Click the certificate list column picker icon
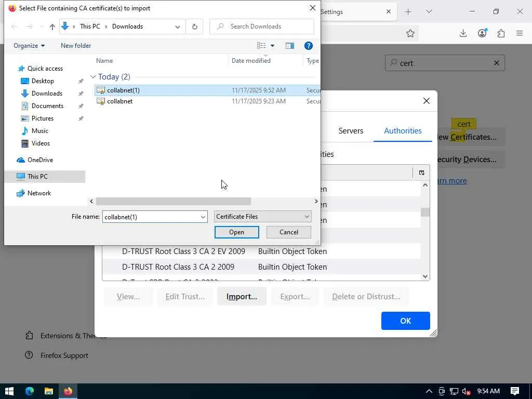Screen dimensions: 532x399 pyautogui.click(x=421, y=172)
